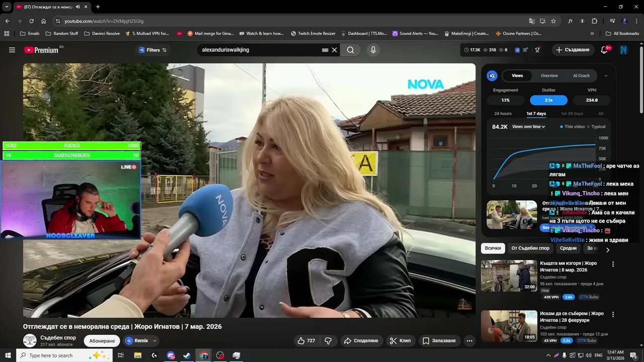Show more filter chips with right arrow
This screenshot has height=362, width=644.
click(607, 249)
